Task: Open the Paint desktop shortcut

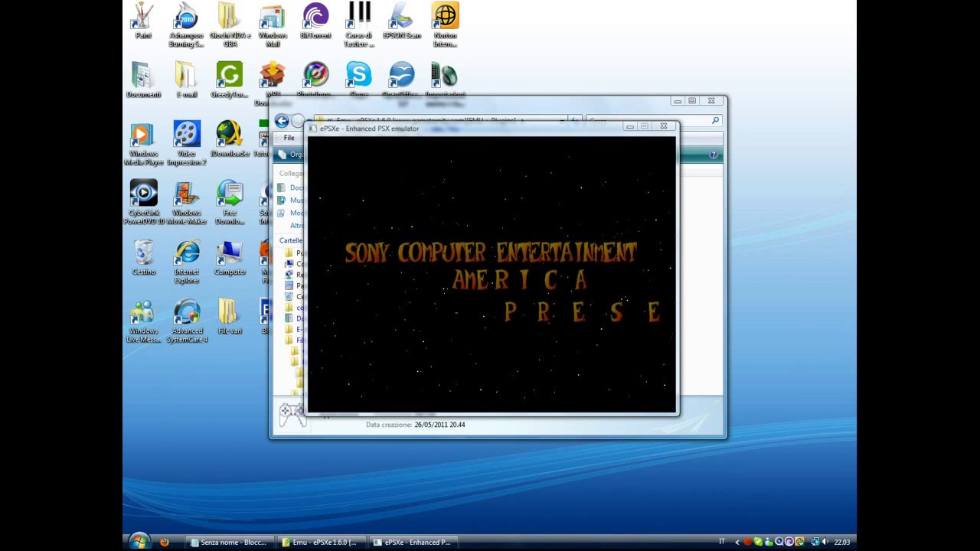Action: [x=143, y=21]
